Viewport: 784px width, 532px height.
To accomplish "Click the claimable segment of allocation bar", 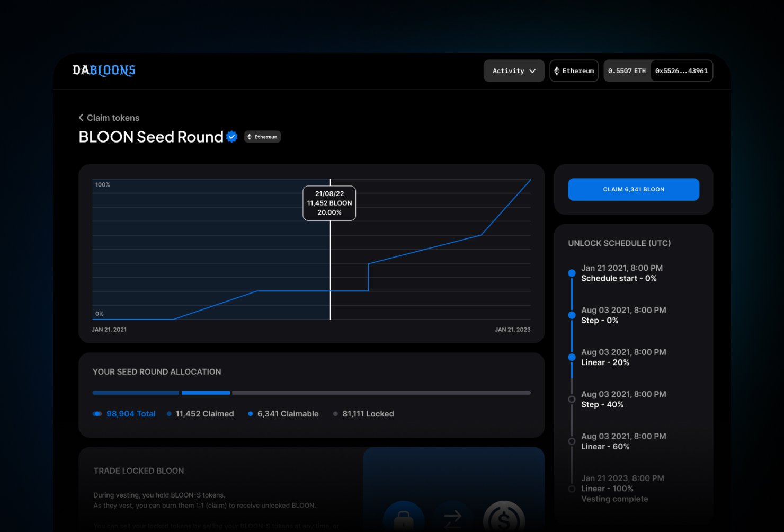I will 206,393.
